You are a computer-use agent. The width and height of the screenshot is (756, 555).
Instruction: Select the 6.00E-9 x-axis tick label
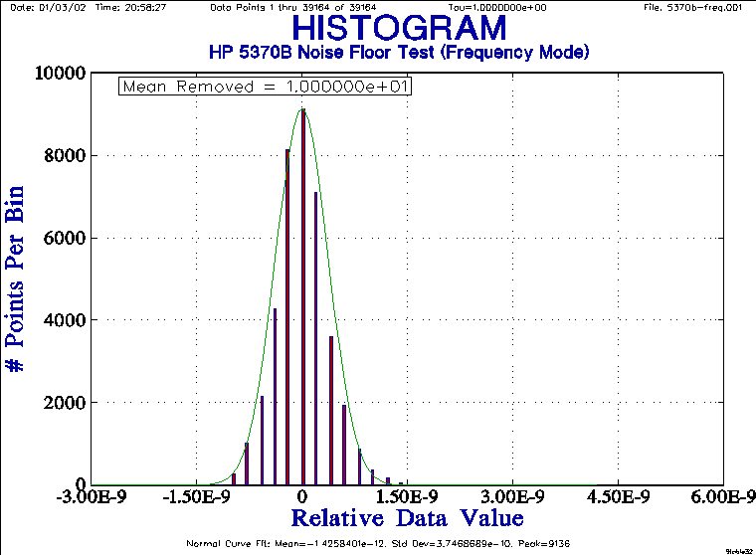pyautogui.click(x=723, y=496)
